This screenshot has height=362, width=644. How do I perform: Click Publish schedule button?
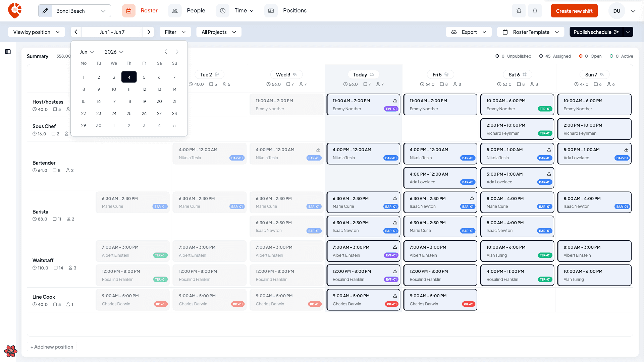point(596,32)
